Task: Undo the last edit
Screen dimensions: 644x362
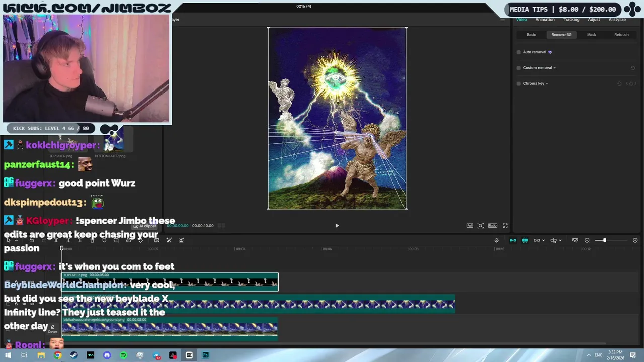Action: tap(32, 240)
